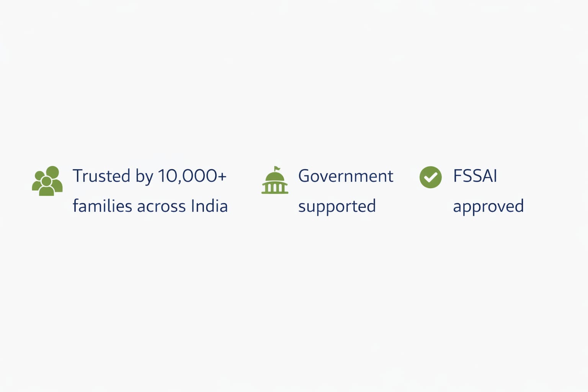Select the "families across India" text line
588x392 pixels.
coord(150,206)
